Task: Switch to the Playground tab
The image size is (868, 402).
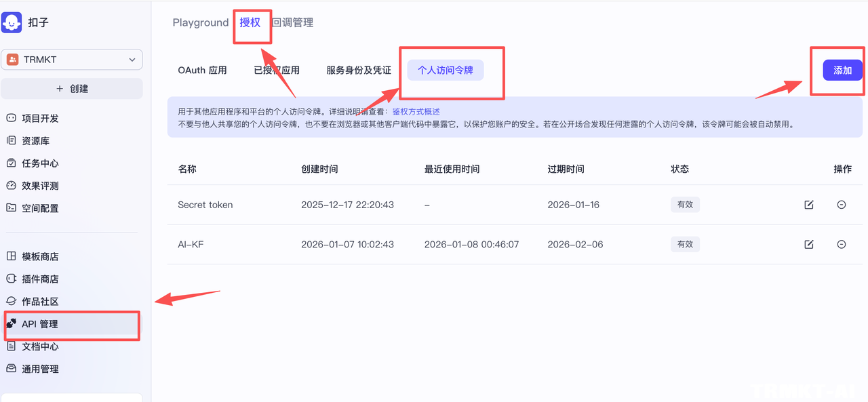Action: (200, 22)
